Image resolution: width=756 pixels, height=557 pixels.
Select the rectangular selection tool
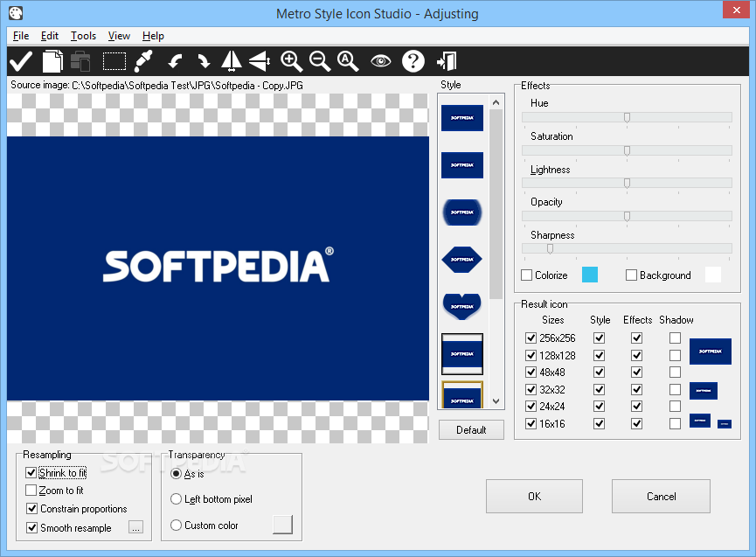[114, 61]
